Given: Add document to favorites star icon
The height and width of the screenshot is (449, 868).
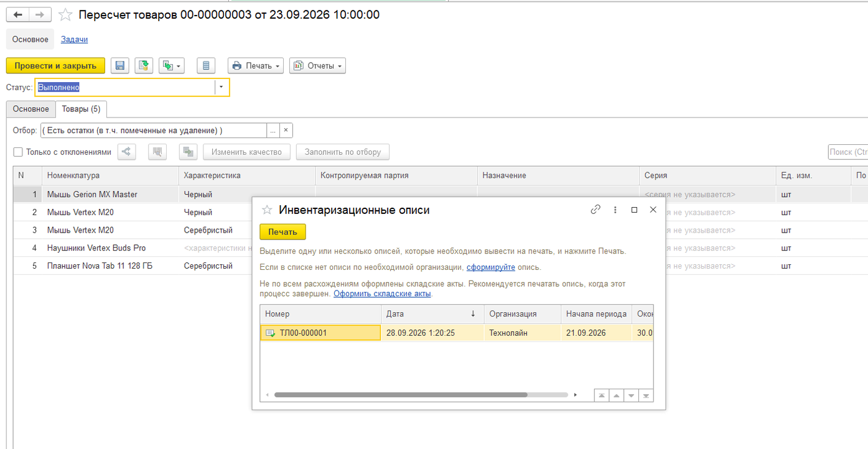Looking at the screenshot, I should (65, 14).
